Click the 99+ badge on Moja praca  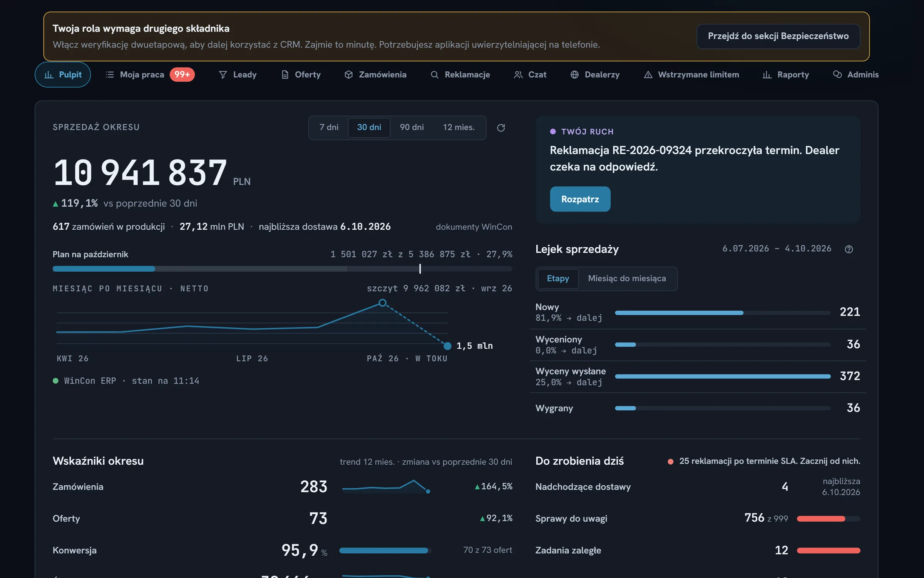tap(182, 75)
